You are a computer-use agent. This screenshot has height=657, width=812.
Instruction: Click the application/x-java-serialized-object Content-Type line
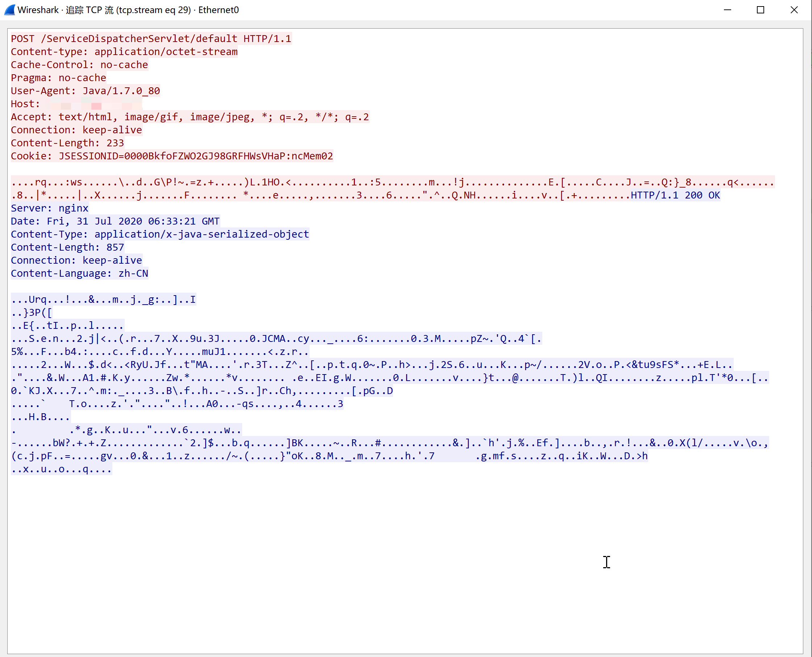159,234
